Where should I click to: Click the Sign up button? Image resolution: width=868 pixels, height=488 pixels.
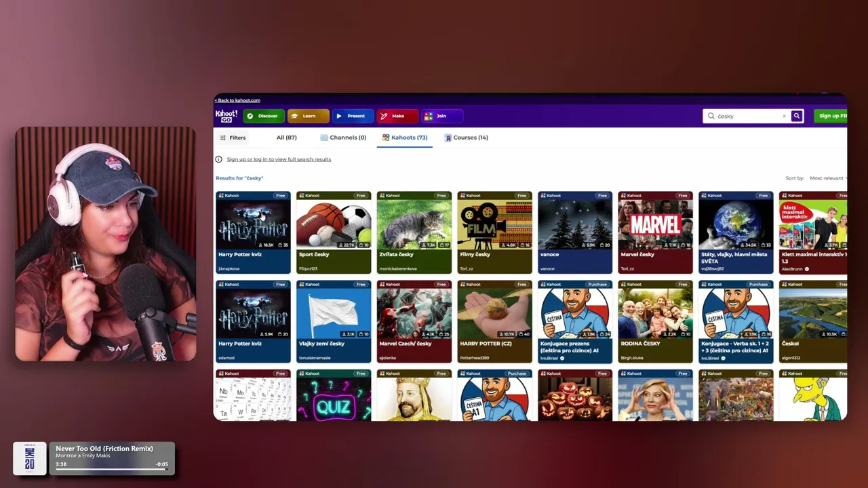coord(831,116)
